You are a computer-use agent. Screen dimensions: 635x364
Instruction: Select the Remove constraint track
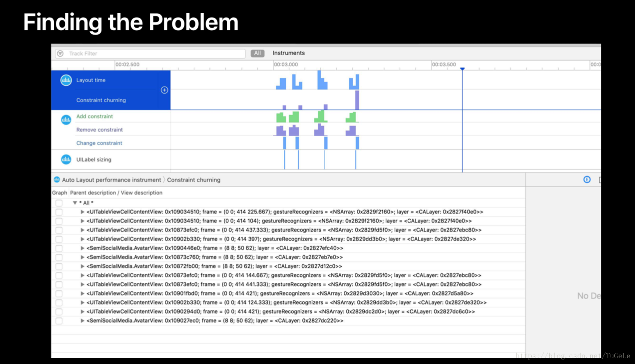coord(99,130)
